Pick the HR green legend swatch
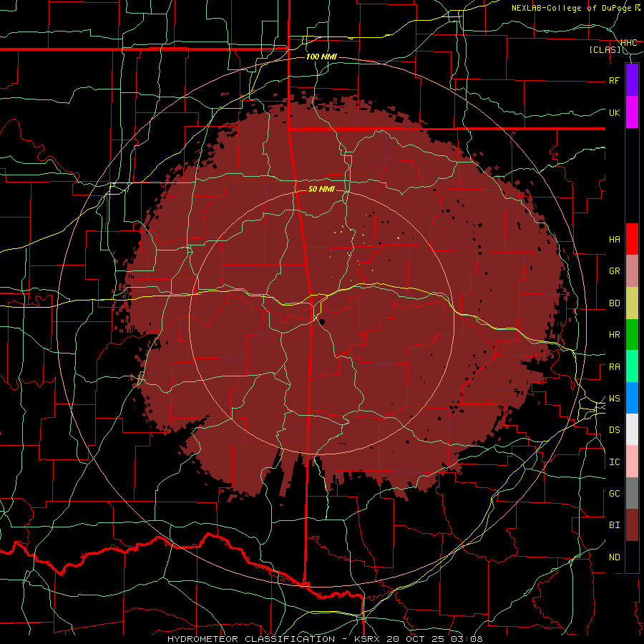 pyautogui.click(x=632, y=334)
